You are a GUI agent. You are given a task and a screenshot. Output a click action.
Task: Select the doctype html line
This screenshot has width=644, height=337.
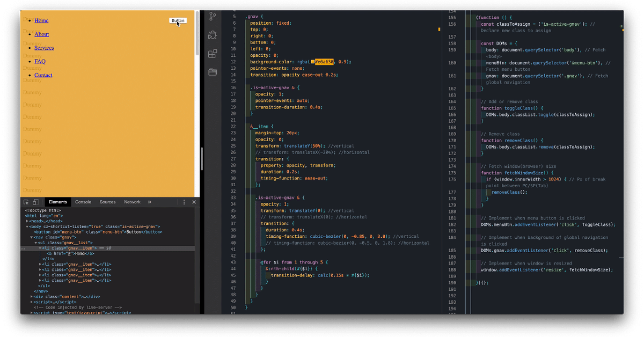click(x=43, y=210)
